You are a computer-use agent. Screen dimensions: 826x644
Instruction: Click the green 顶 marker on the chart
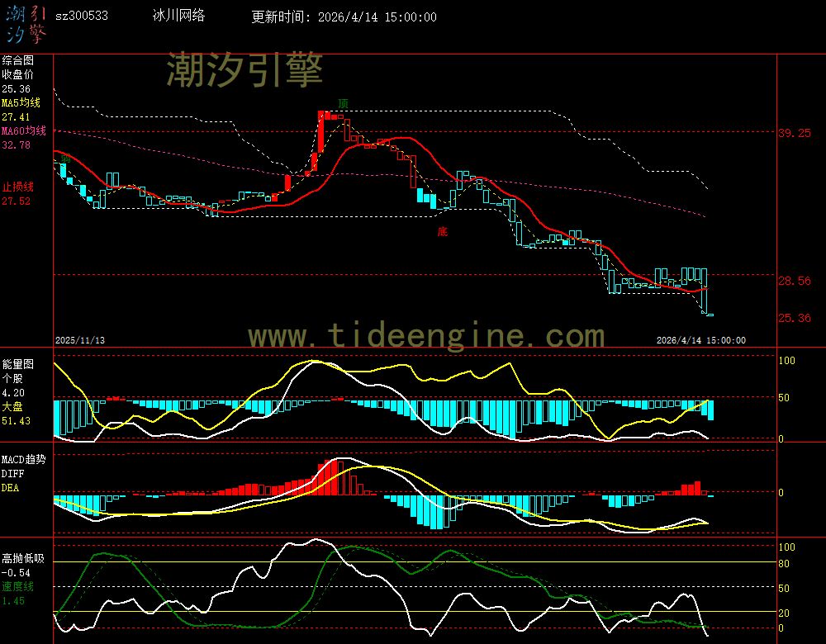tap(343, 103)
